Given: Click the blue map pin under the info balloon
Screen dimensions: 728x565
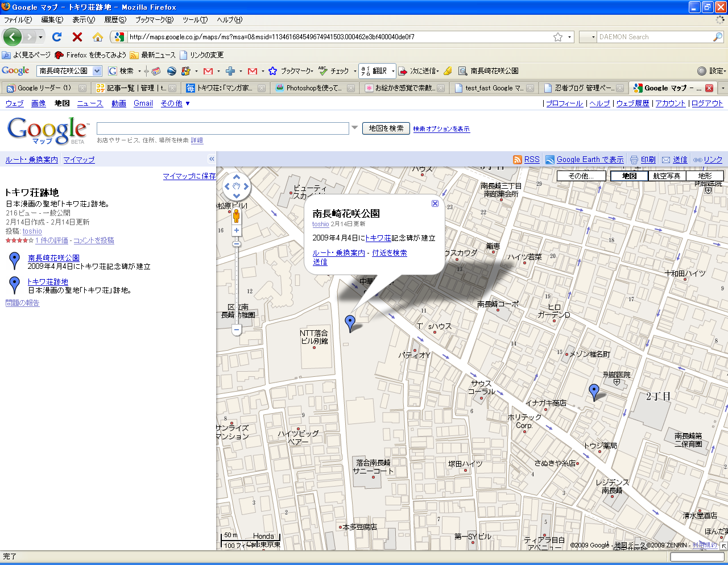Looking at the screenshot, I should pos(350,323).
